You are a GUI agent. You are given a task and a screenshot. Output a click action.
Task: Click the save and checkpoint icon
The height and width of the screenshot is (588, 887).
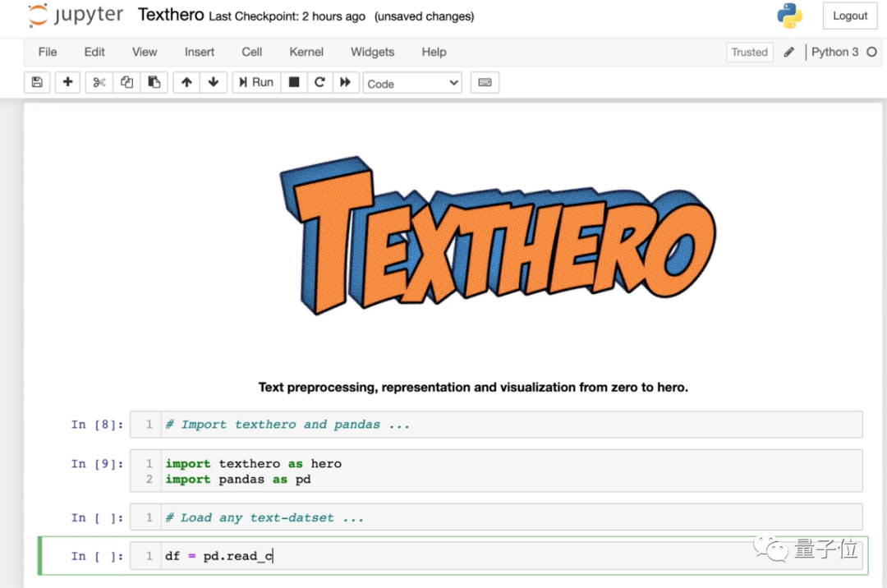pyautogui.click(x=37, y=83)
